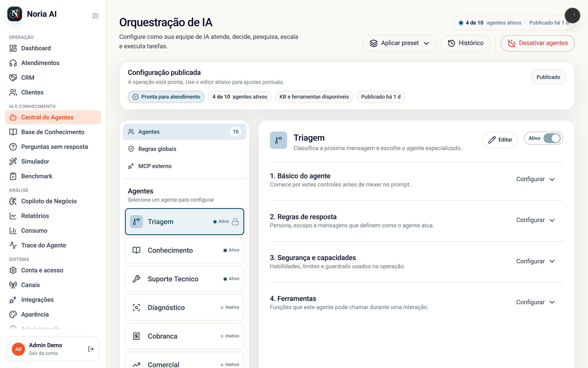Click the lock icon on Triagem card
588x368 pixels.
(x=235, y=221)
